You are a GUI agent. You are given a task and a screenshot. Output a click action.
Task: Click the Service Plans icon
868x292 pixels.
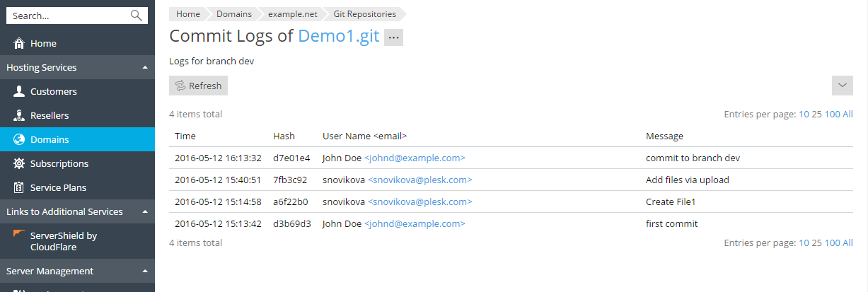[x=19, y=188]
